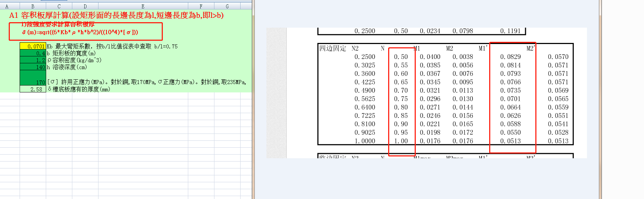Click N2 value 0.5625

[x=365, y=99]
